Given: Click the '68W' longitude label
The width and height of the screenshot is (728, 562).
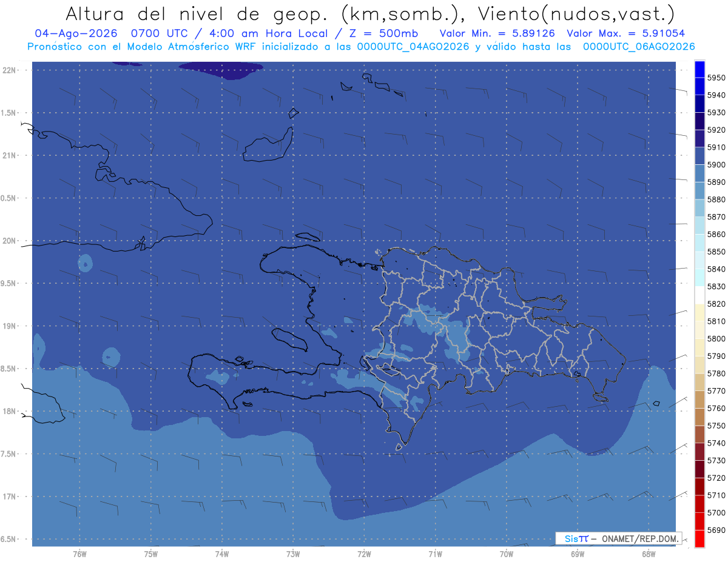Looking at the screenshot, I should (x=649, y=554).
